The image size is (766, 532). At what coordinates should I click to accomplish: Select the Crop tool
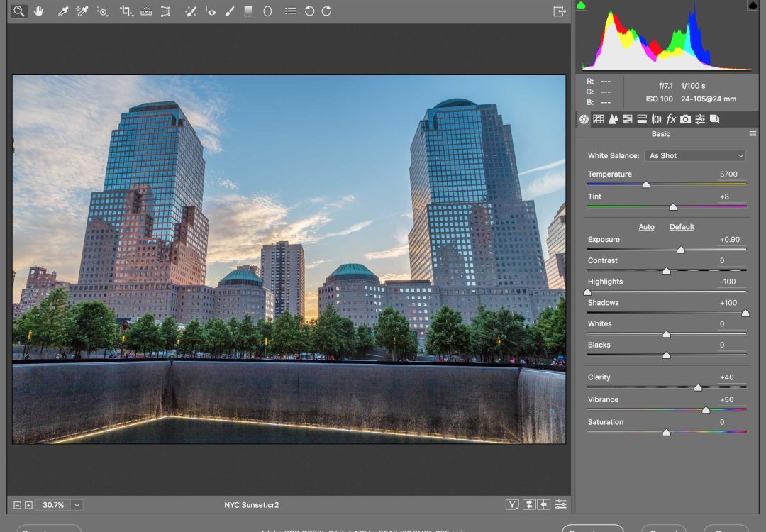point(126,11)
